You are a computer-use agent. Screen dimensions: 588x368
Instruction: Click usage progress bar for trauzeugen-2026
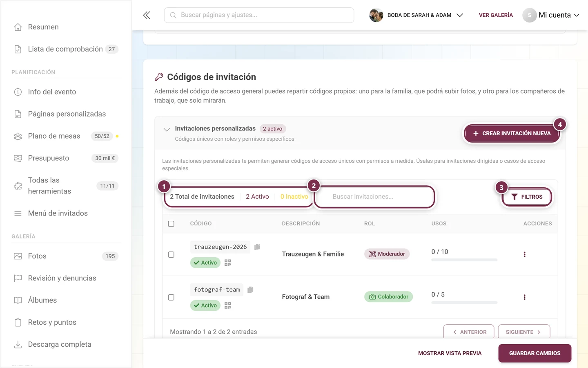coord(464,260)
